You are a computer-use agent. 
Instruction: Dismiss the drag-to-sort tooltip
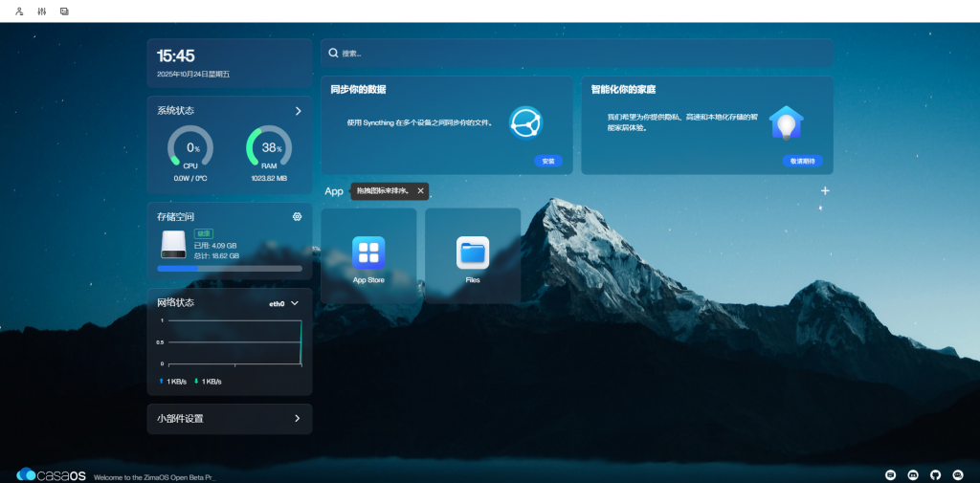[420, 191]
